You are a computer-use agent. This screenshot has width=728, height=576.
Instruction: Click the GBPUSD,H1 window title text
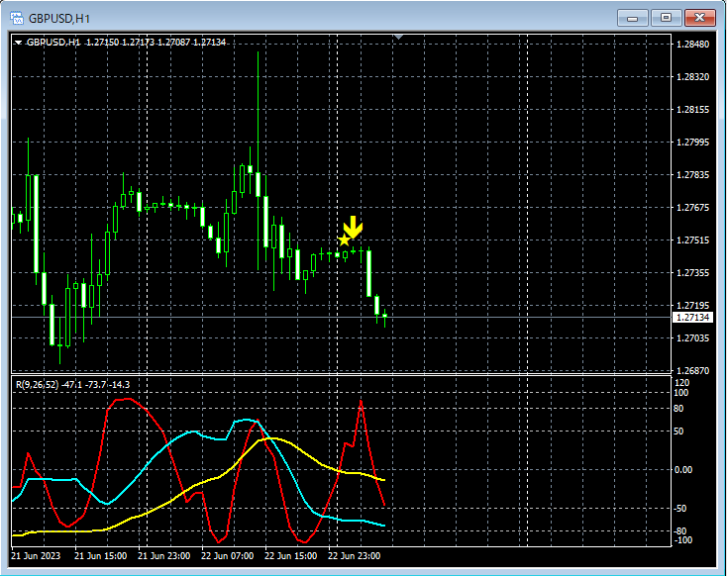pos(59,19)
